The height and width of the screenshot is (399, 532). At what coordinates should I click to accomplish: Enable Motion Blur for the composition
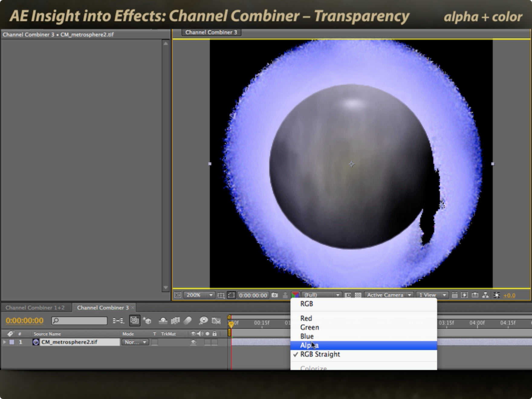(188, 320)
